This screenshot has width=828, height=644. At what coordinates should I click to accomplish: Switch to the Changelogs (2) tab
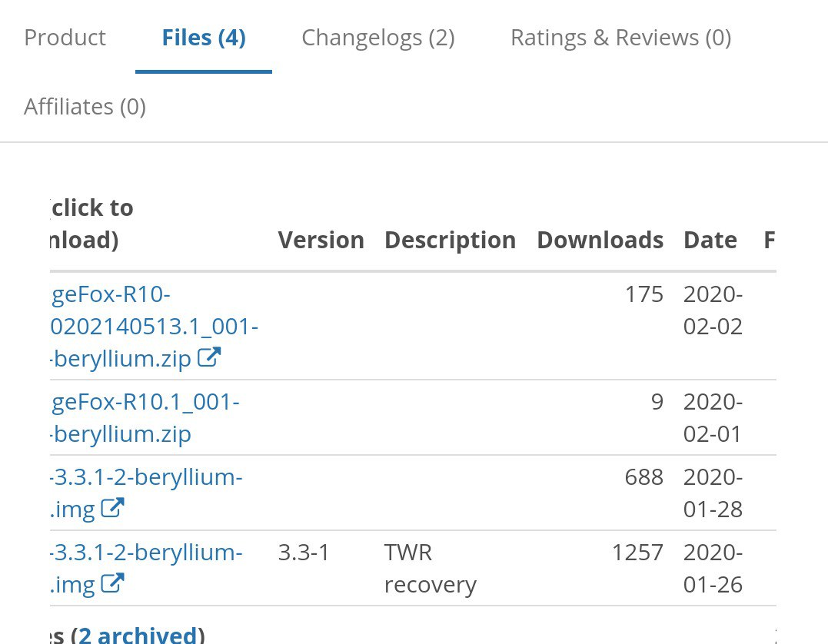tap(377, 38)
